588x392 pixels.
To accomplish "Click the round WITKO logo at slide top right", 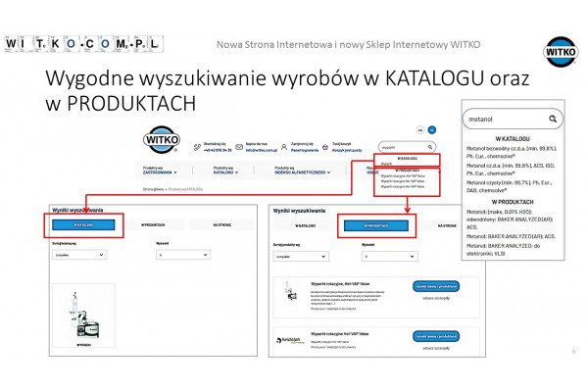I will coord(561,52).
